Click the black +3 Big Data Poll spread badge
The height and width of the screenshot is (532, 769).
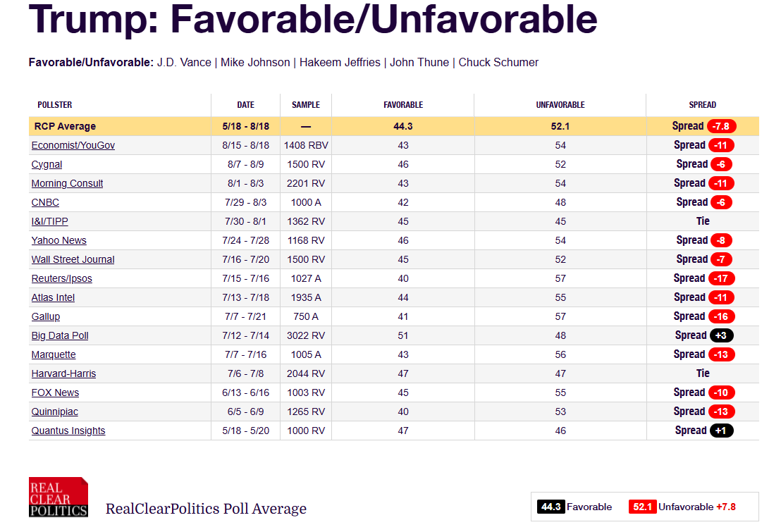click(x=722, y=335)
